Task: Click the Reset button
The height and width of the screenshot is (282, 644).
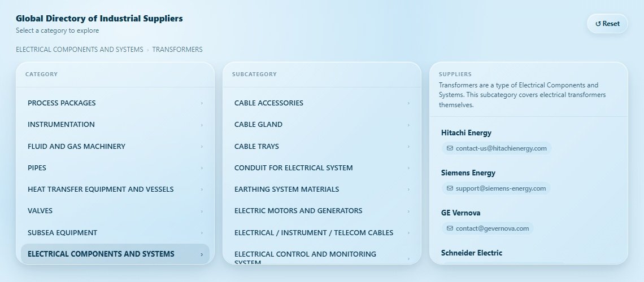Action: tap(607, 24)
